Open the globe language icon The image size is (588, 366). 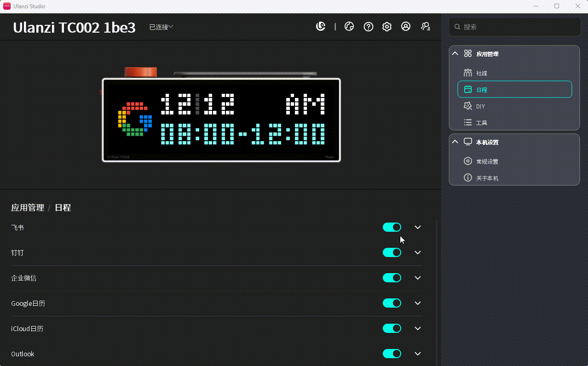pyautogui.click(x=349, y=27)
